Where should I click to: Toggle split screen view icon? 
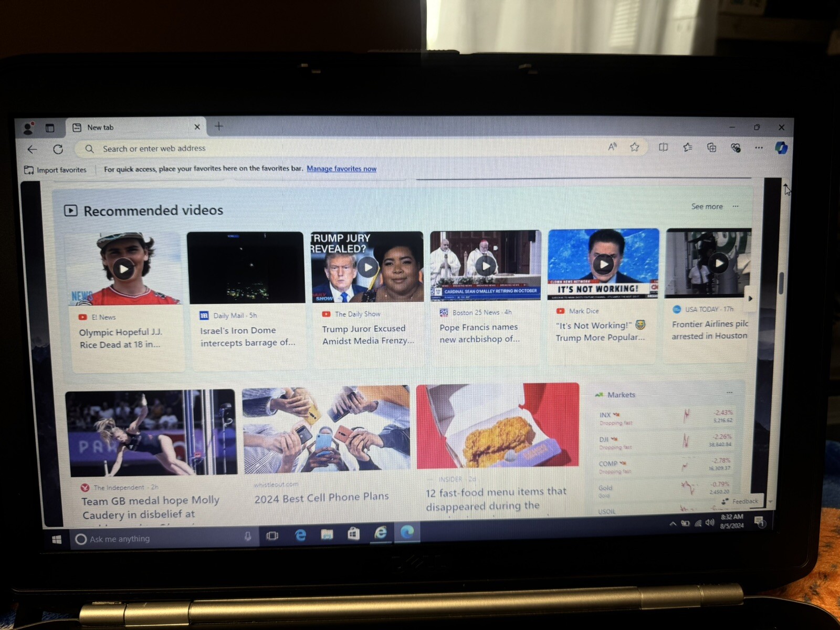coord(663,147)
